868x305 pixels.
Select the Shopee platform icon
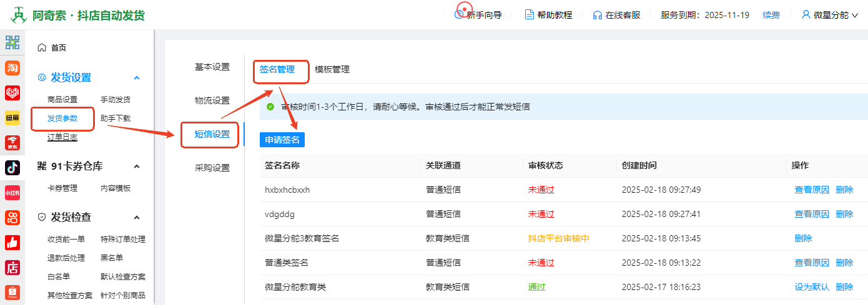click(12, 292)
